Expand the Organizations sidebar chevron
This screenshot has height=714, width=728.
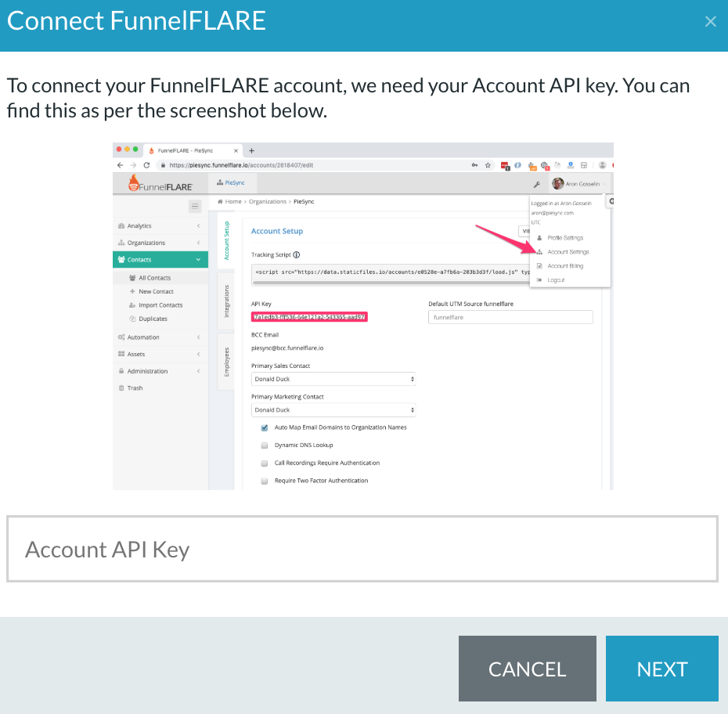199,243
